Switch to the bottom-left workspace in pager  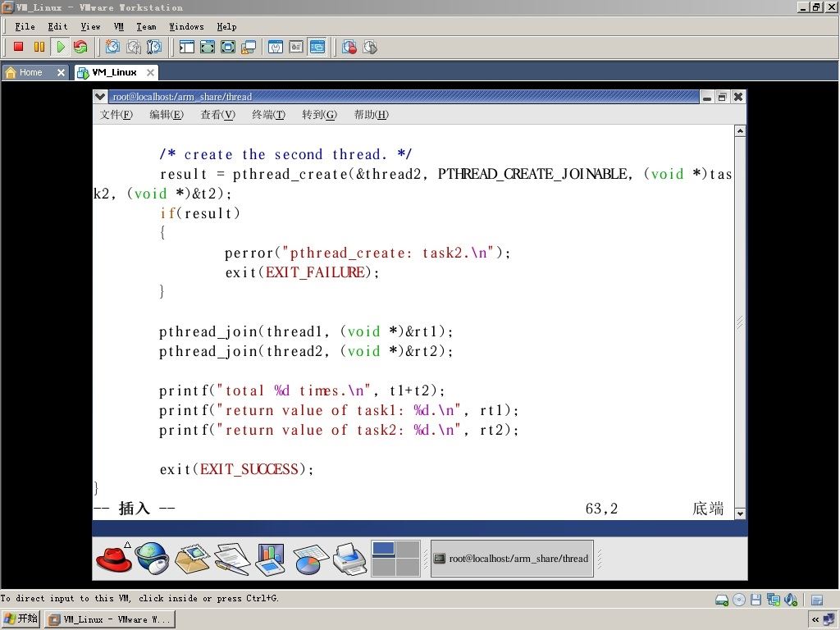(384, 567)
